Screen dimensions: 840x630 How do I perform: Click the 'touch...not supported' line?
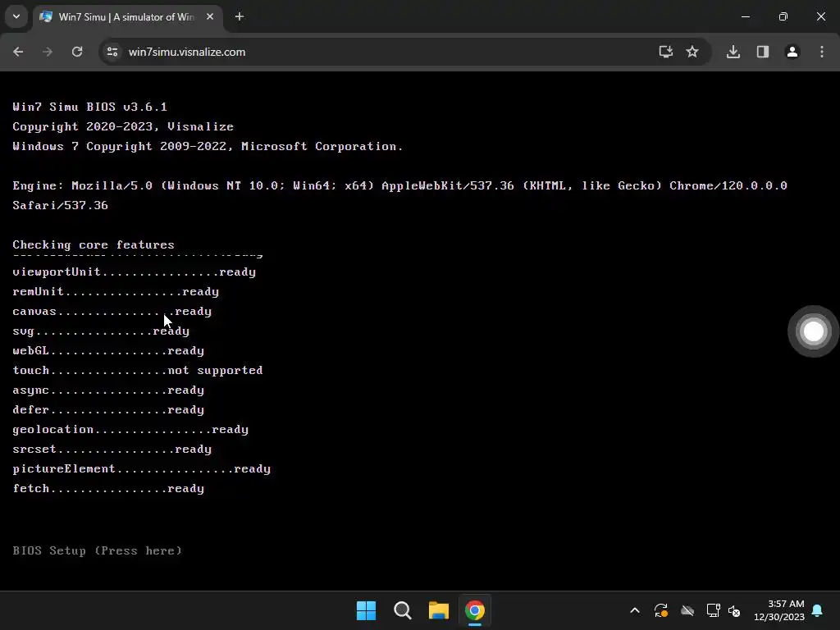(138, 370)
